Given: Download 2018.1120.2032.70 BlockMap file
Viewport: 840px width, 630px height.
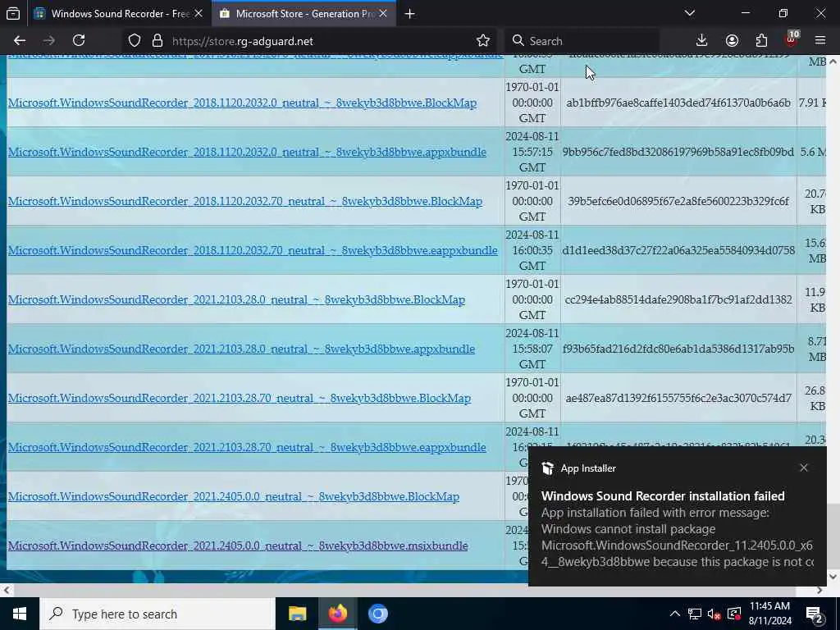Looking at the screenshot, I should 244,202.
